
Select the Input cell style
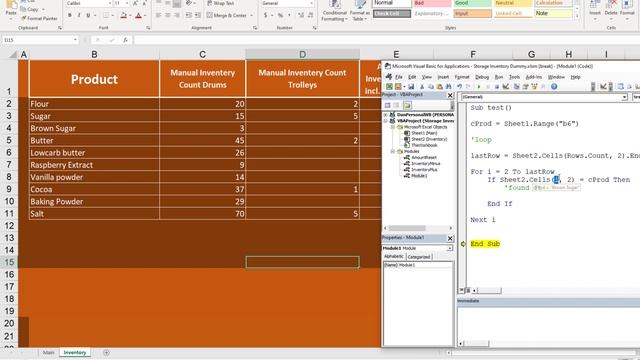(472, 13)
